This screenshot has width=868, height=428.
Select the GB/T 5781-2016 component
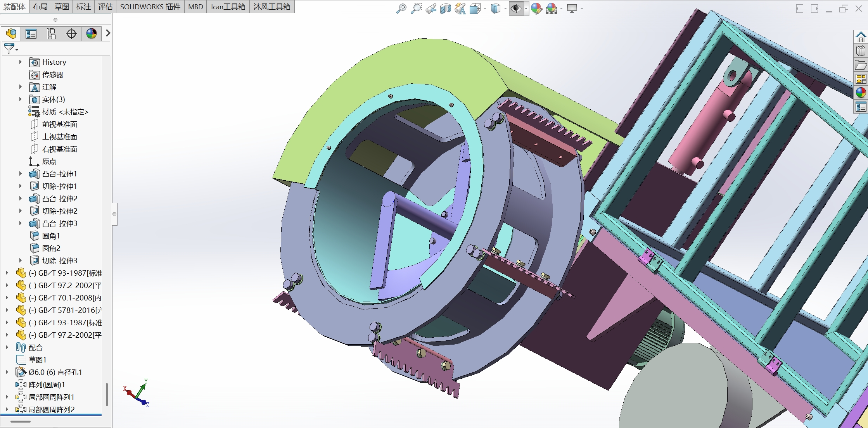pos(59,310)
